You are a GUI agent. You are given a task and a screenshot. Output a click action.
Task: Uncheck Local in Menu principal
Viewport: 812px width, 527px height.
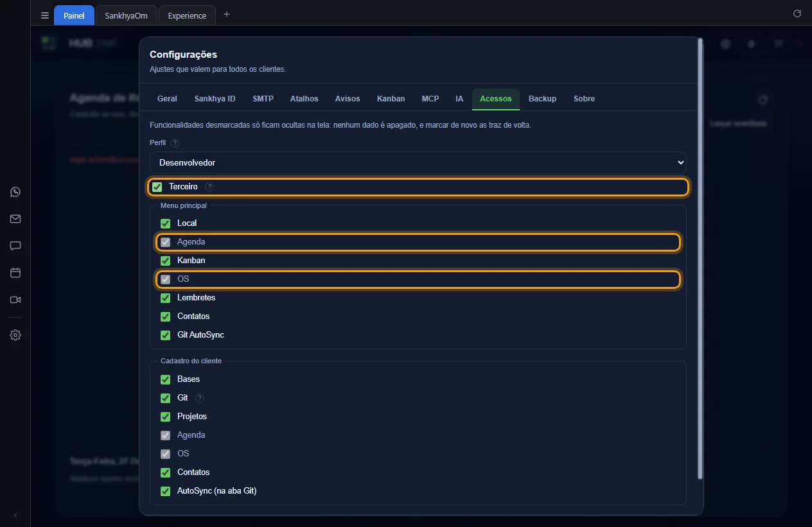click(x=165, y=223)
